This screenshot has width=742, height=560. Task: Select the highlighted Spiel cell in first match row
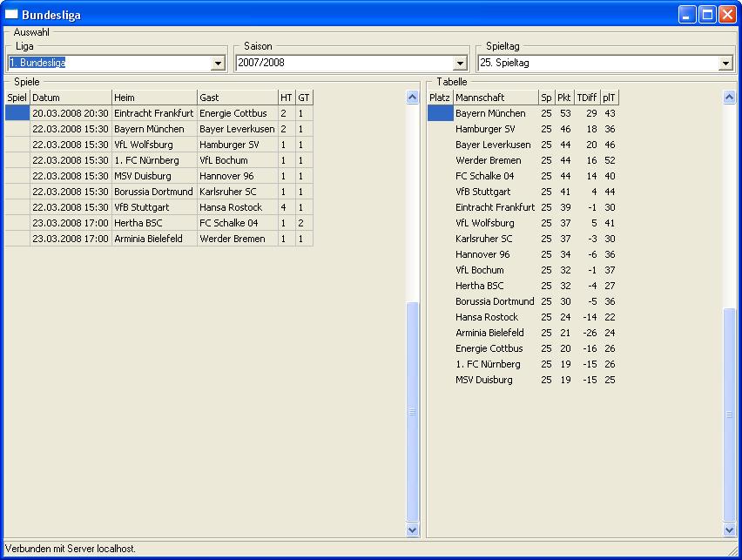pyautogui.click(x=17, y=113)
